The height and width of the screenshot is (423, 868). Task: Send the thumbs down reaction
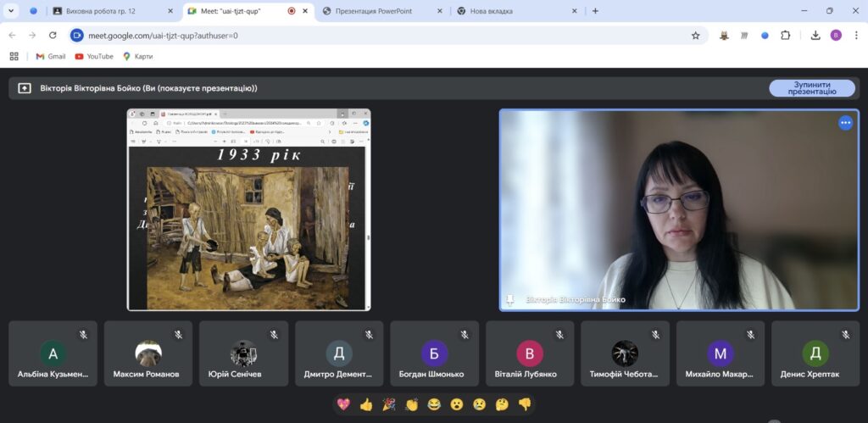pos(525,404)
